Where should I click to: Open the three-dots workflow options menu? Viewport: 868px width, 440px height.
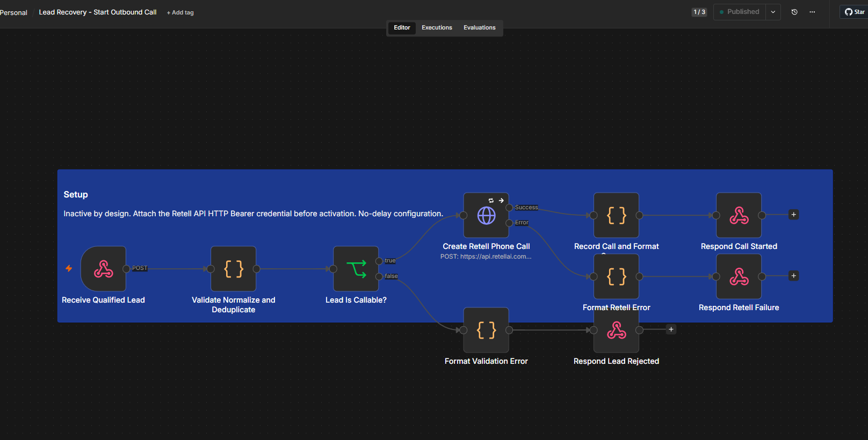tap(812, 12)
